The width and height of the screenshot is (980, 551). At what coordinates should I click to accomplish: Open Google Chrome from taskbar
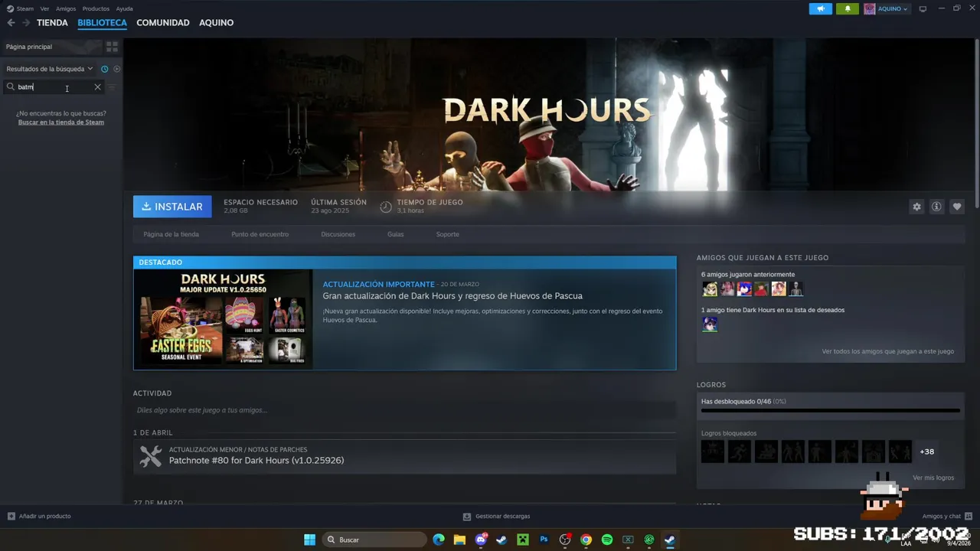586,540
